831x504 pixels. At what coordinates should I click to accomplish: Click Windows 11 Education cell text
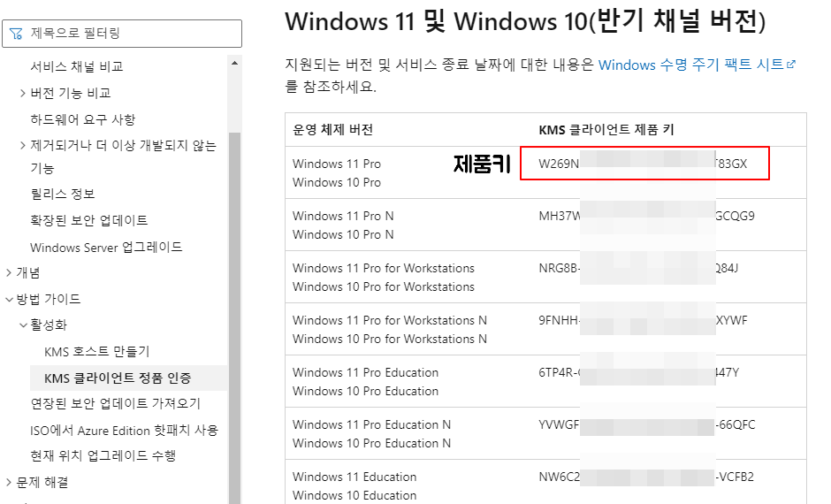pyautogui.click(x=355, y=477)
